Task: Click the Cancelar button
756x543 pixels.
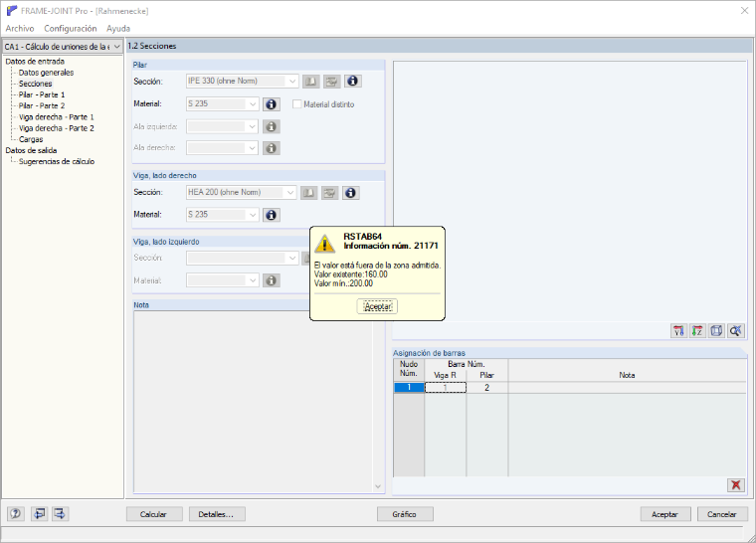Action: point(722,514)
